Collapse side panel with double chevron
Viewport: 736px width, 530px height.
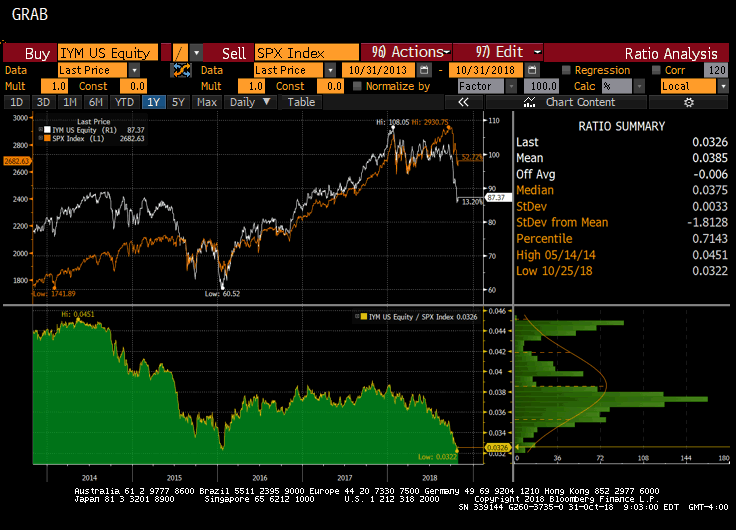pyautogui.click(x=463, y=102)
